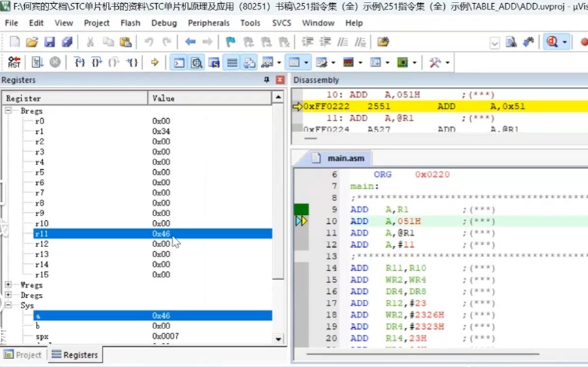Toggle the Command window button
588x367 pixels.
point(179,62)
